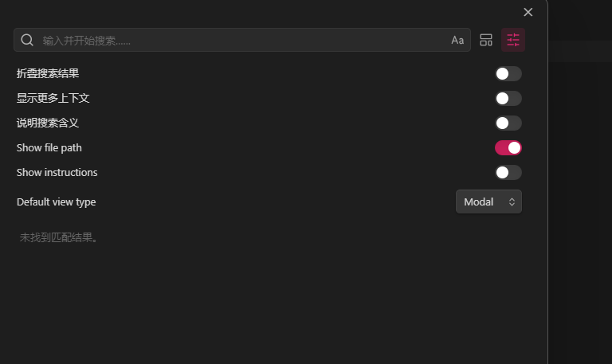
Task: Click the Default view type label
Action: 57,202
